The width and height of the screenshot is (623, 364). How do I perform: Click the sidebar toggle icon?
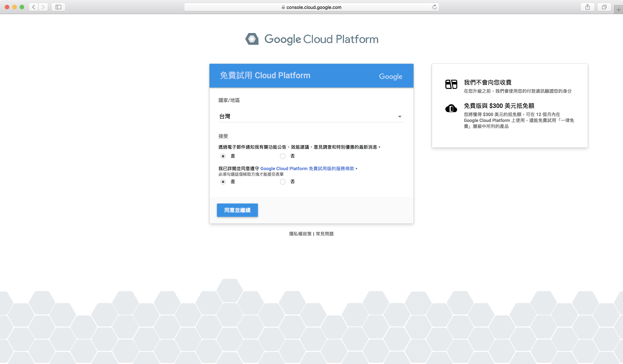(58, 7)
